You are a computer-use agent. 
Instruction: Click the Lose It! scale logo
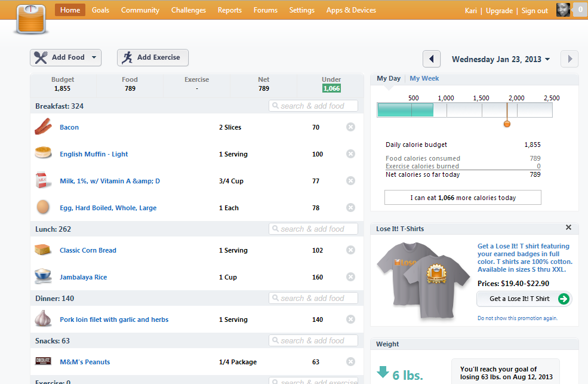click(x=31, y=20)
